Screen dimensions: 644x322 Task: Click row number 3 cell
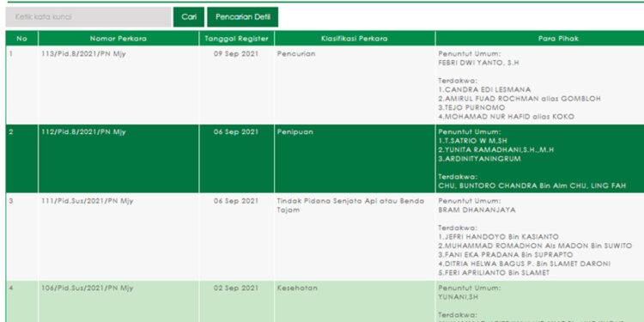(x=21, y=237)
